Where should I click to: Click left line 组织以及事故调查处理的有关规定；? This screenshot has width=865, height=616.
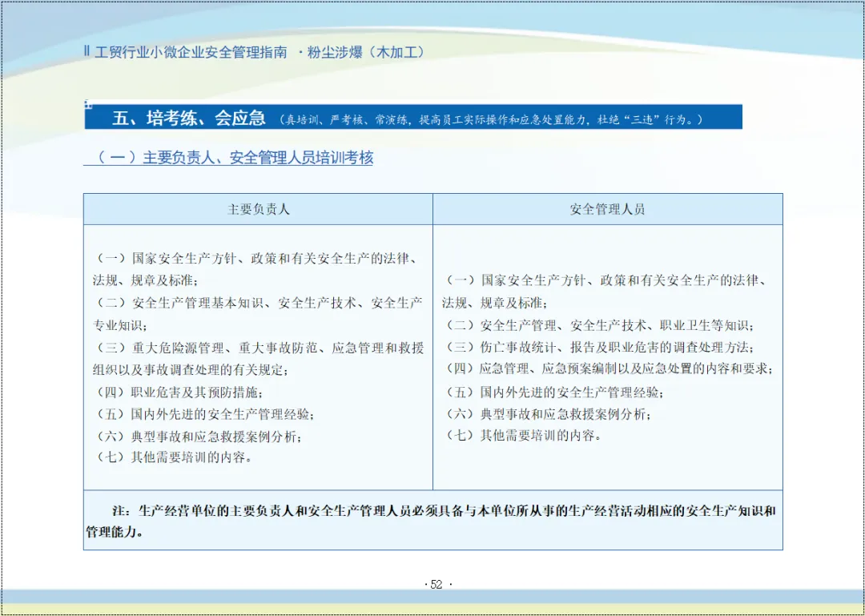191,370
